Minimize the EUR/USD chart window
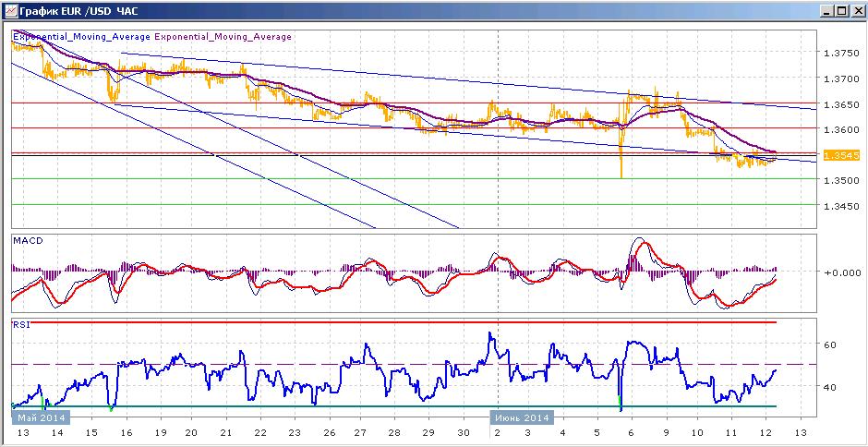The image size is (868, 447). pyautogui.click(x=826, y=10)
